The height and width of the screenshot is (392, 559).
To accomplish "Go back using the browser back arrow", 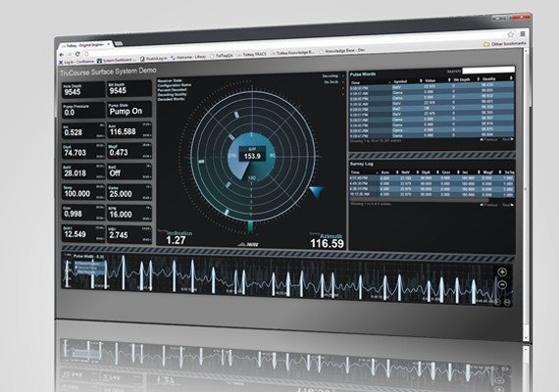I will click(62, 55).
